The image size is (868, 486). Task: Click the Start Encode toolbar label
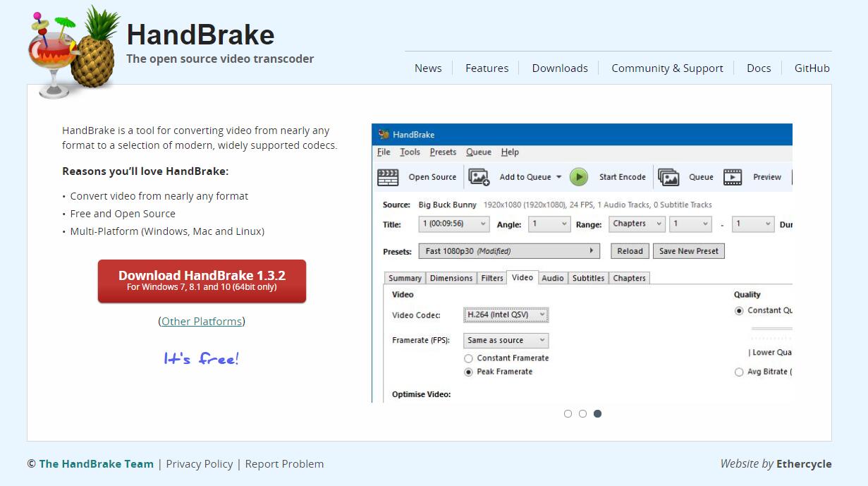pyautogui.click(x=623, y=177)
